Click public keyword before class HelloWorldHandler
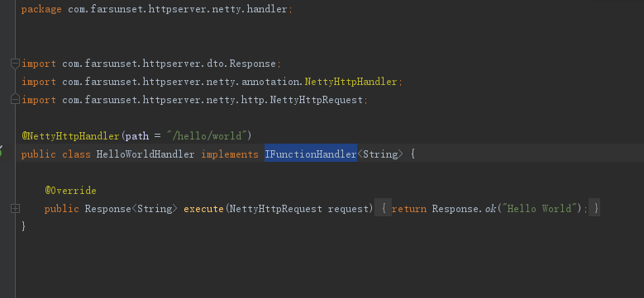 tap(38, 154)
